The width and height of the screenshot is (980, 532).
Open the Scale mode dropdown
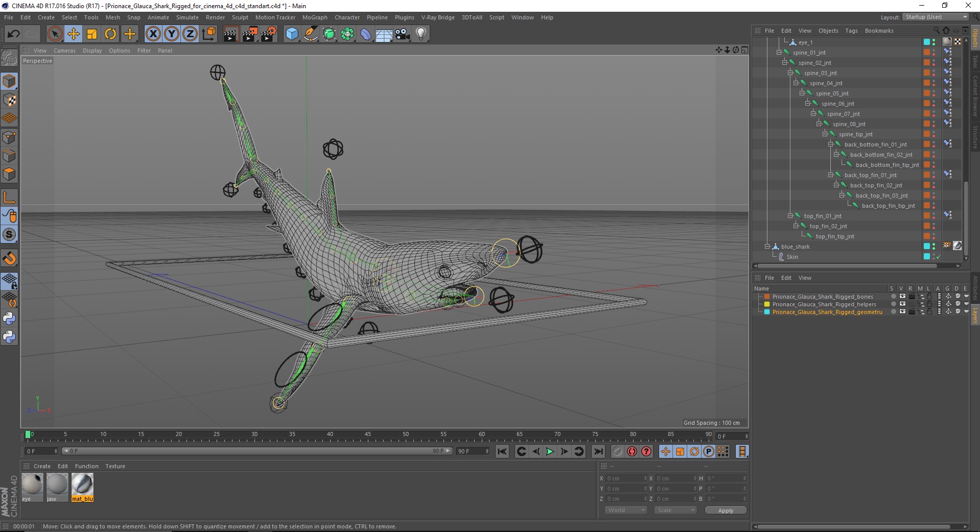tap(675, 510)
